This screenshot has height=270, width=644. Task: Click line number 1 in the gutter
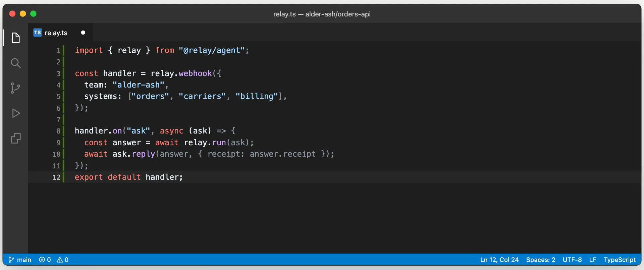(58, 51)
